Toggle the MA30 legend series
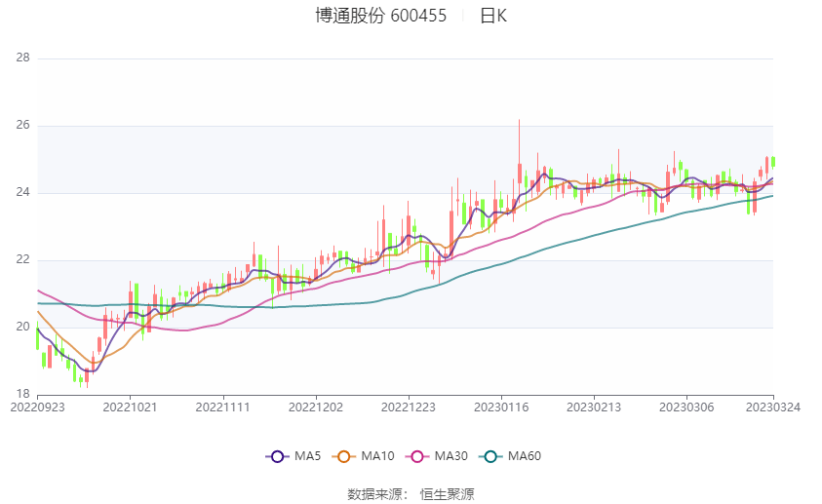This screenshot has height=504, width=822. [x=437, y=456]
